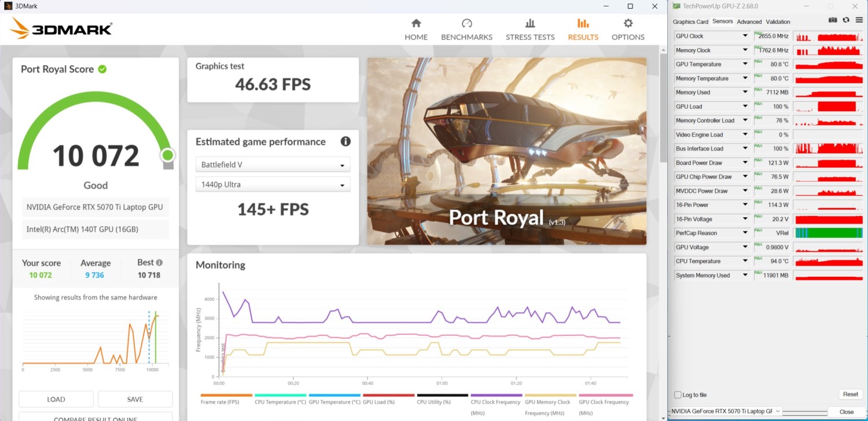Toggle the CPU Utility (%) legend swatch
The width and height of the screenshot is (868, 421).
coord(443,396)
